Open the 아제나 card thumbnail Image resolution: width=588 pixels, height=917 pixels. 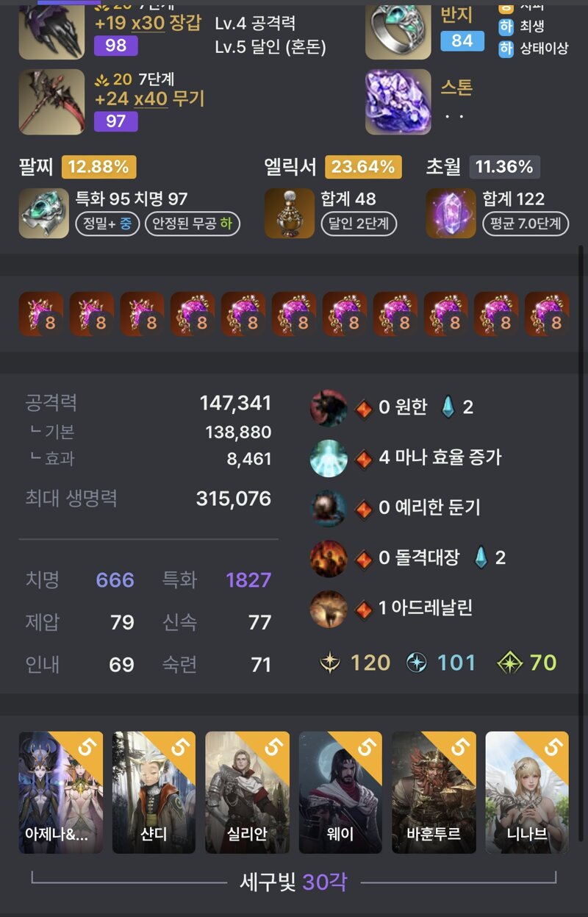coord(61,792)
